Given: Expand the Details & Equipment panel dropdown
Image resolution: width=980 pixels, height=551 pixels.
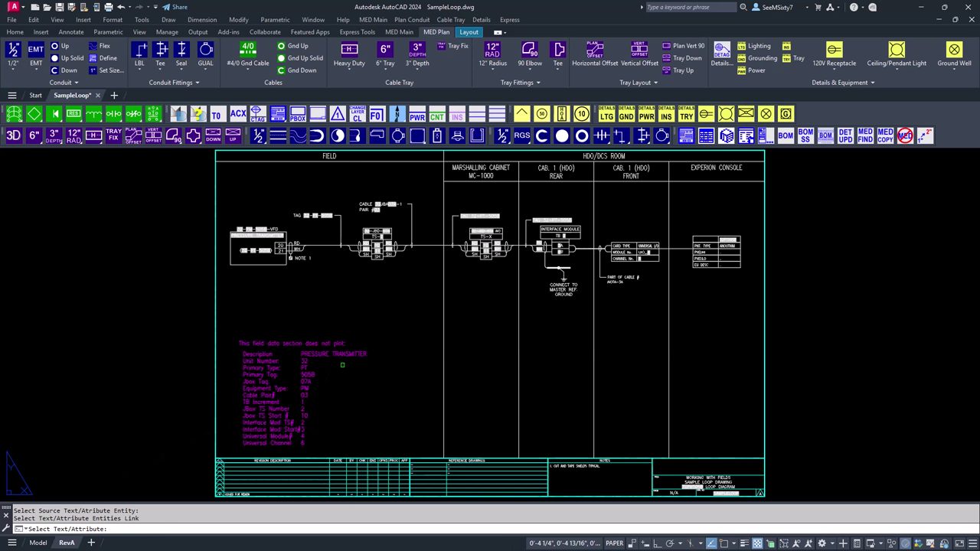Looking at the screenshot, I should [844, 83].
